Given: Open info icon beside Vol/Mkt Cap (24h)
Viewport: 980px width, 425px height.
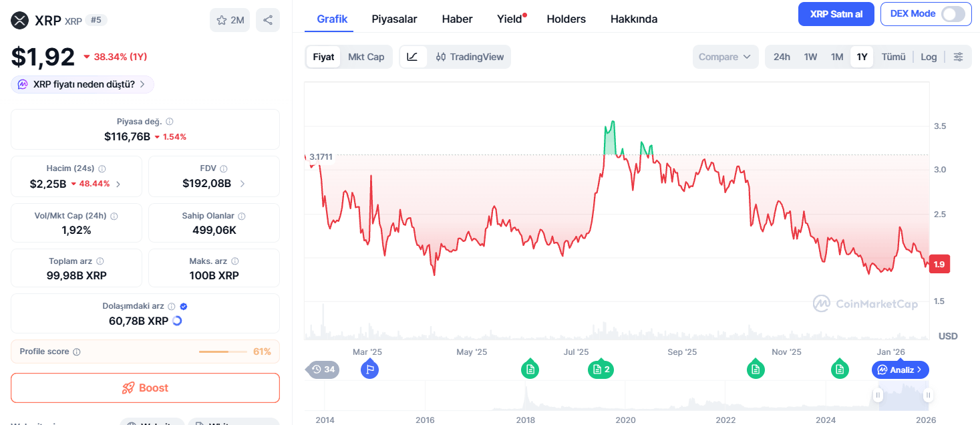Looking at the screenshot, I should point(114,217).
